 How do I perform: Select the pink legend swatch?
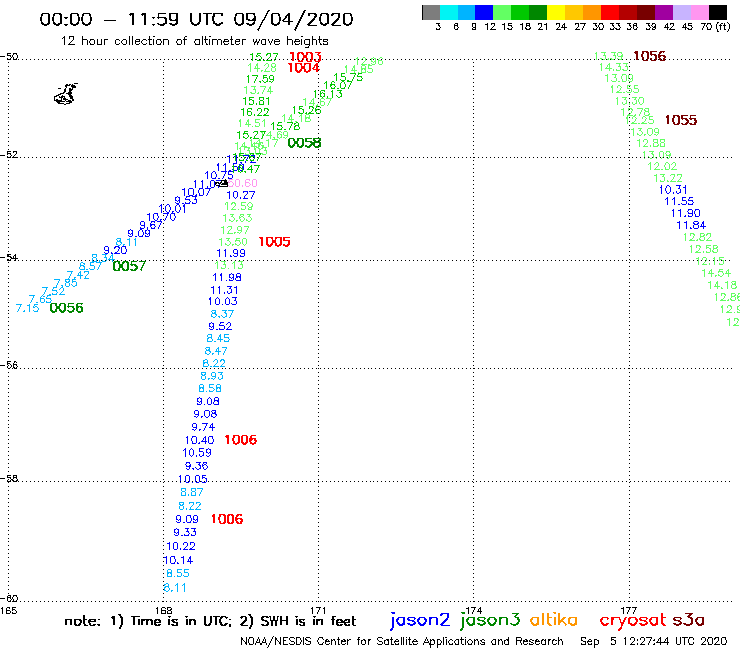(699, 12)
